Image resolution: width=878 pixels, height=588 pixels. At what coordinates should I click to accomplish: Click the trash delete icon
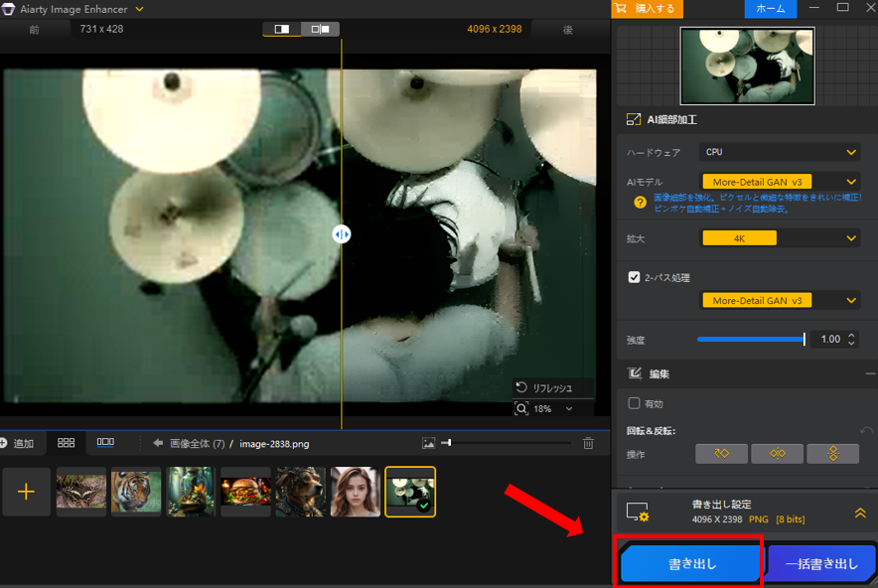(588, 443)
